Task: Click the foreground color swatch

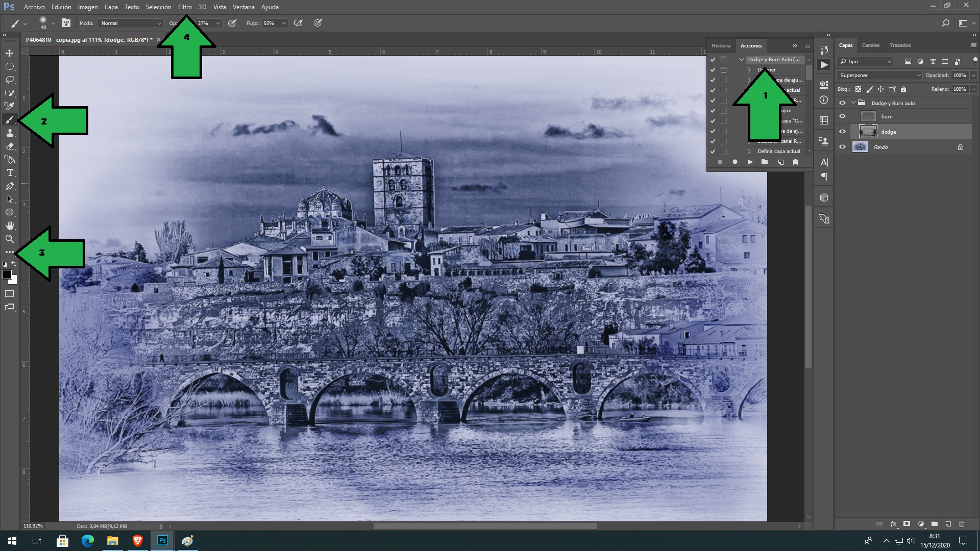Action: (7, 275)
